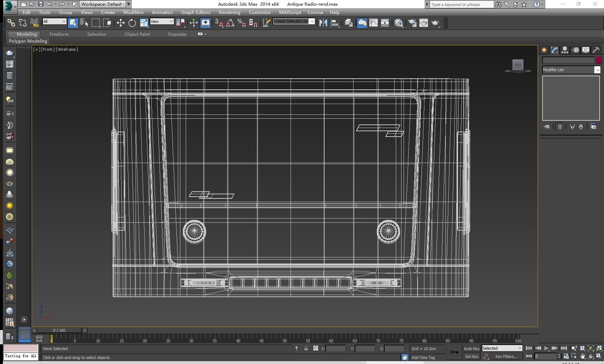The height and width of the screenshot is (364, 604).
Task: Open the key filter 'Selected' dropdown
Action: click(502, 348)
